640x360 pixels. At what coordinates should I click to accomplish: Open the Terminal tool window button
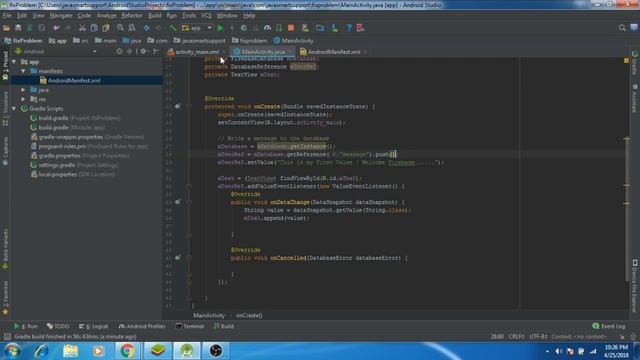(190, 326)
